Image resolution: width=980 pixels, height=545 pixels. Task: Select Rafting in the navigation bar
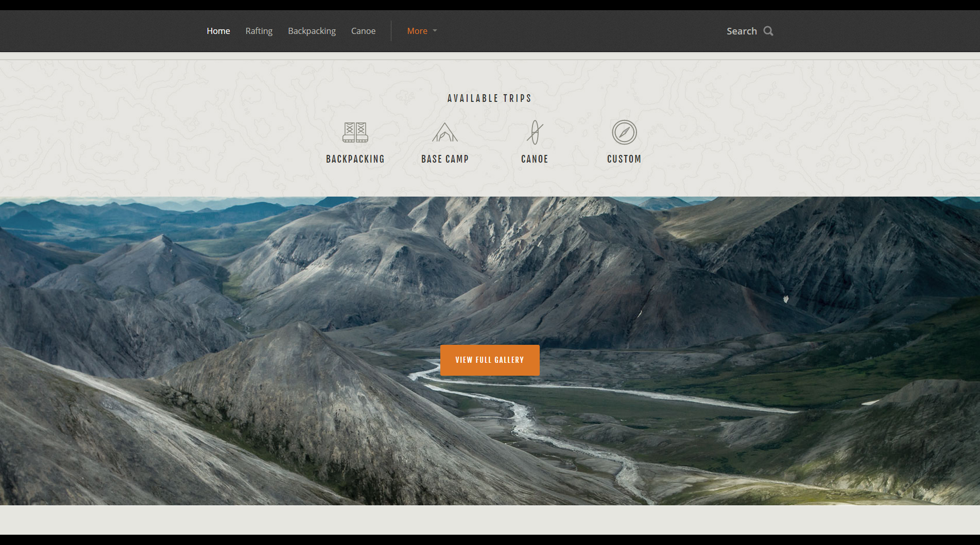click(x=259, y=31)
